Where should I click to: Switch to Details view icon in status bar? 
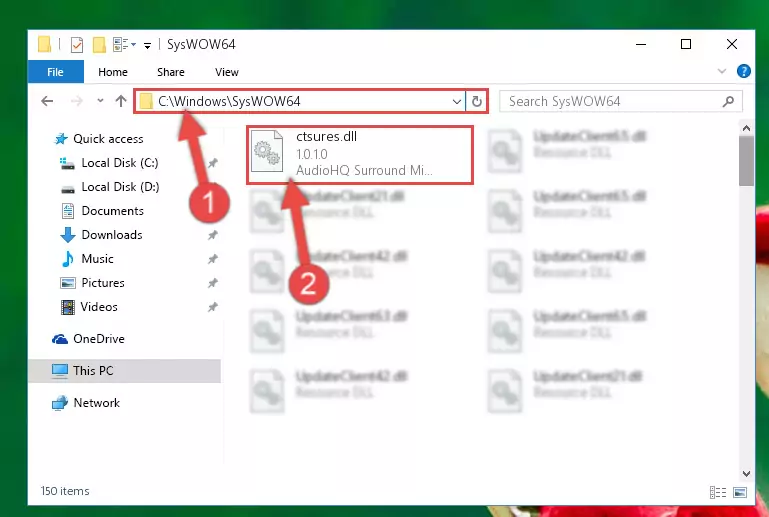718,492
